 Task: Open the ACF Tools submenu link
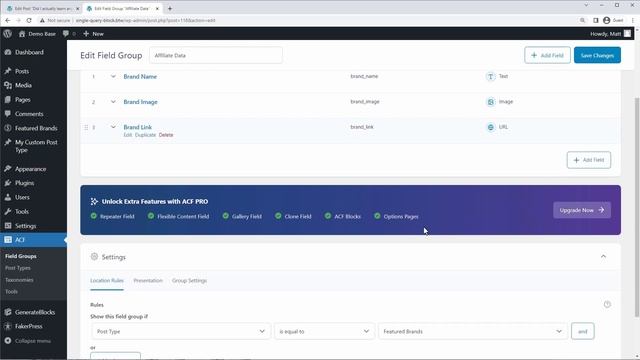11,292
